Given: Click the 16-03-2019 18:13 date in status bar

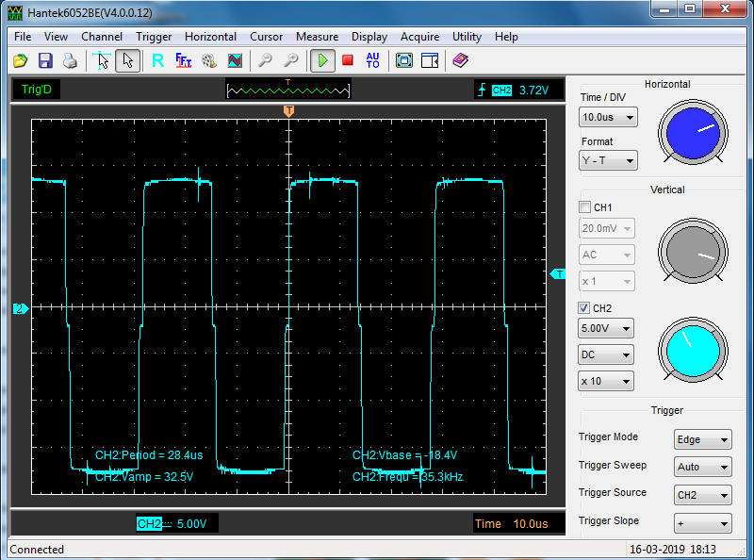Looking at the screenshot, I should (673, 550).
